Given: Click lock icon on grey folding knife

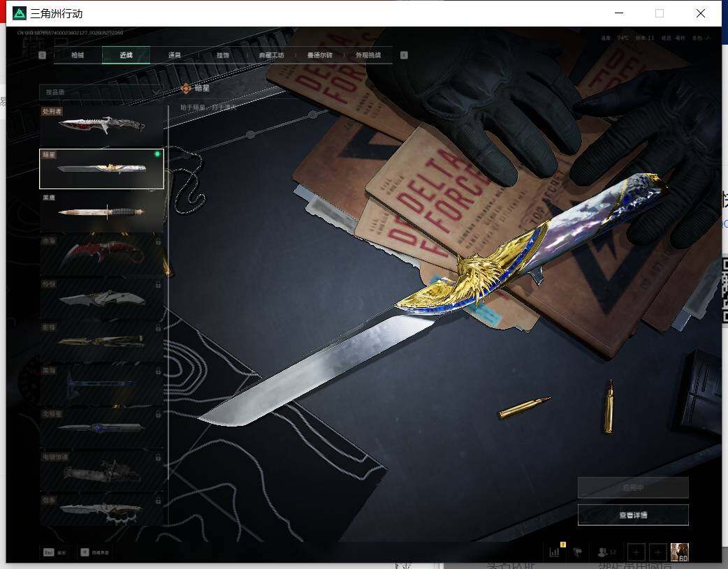Looking at the screenshot, I should click(x=159, y=285).
